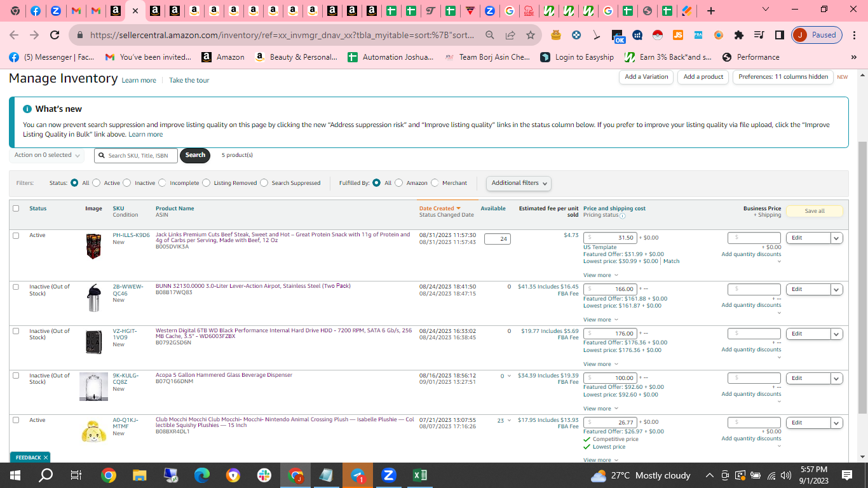Click the Save all button

tap(815, 211)
